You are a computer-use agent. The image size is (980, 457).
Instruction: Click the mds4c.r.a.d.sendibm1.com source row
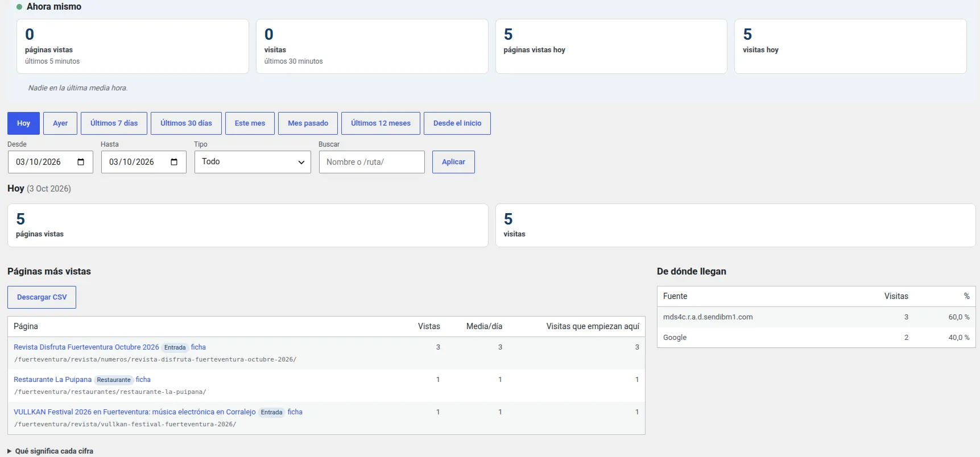click(x=816, y=317)
